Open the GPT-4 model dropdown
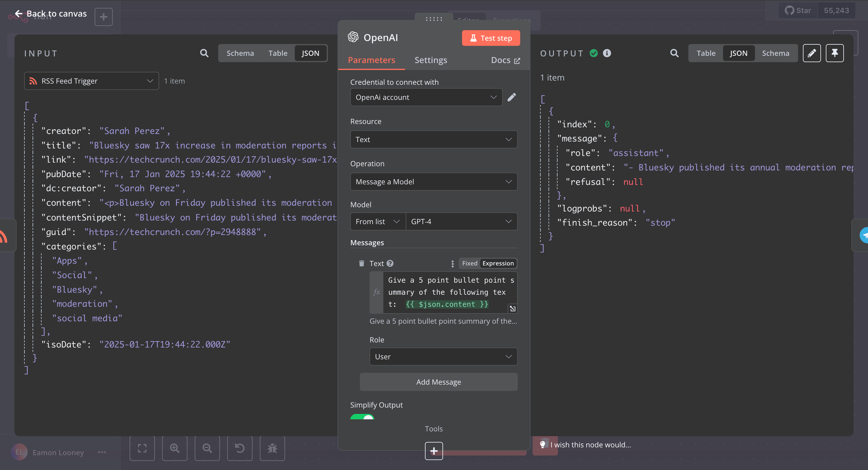Screen dimensions: 868x470 [x=461, y=222]
